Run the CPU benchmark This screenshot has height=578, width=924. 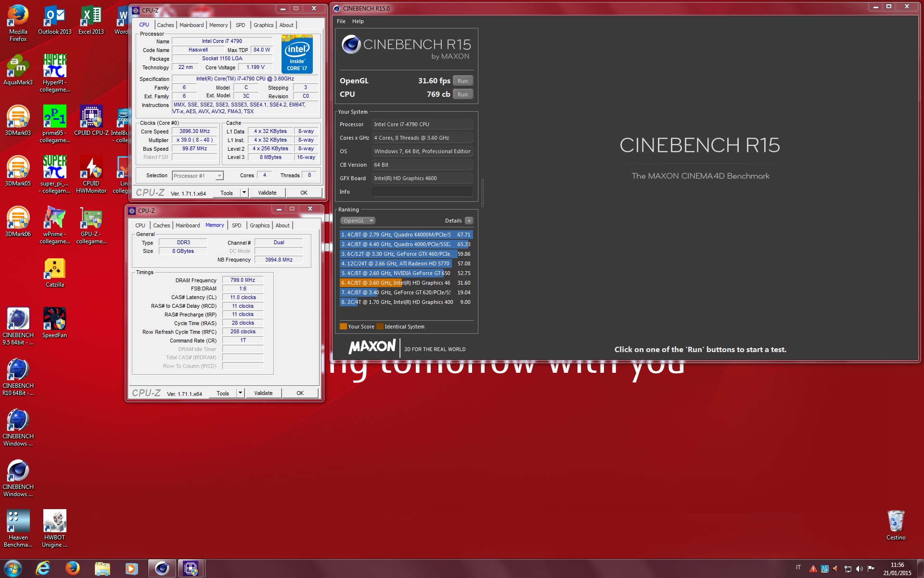tap(462, 94)
